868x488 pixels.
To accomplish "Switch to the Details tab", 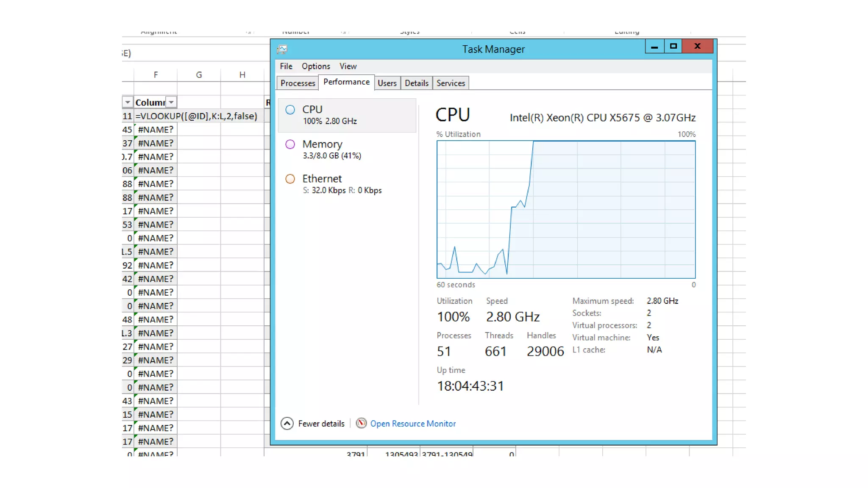I will pyautogui.click(x=416, y=83).
